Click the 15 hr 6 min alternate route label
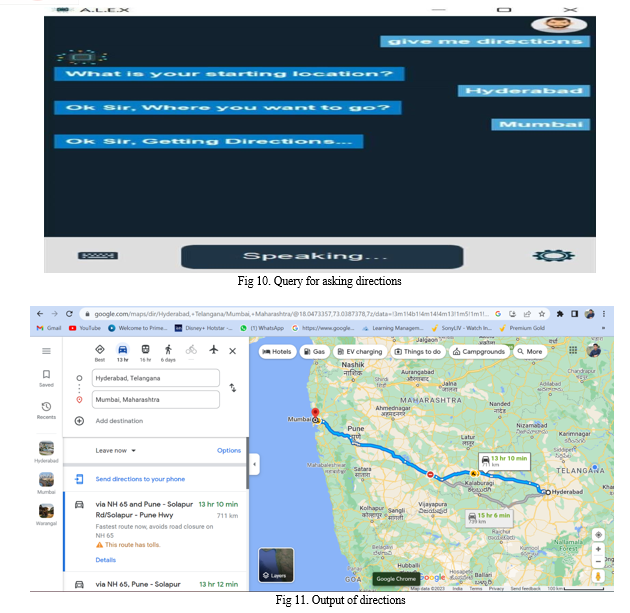This screenshot has height=613, width=630. click(x=490, y=518)
